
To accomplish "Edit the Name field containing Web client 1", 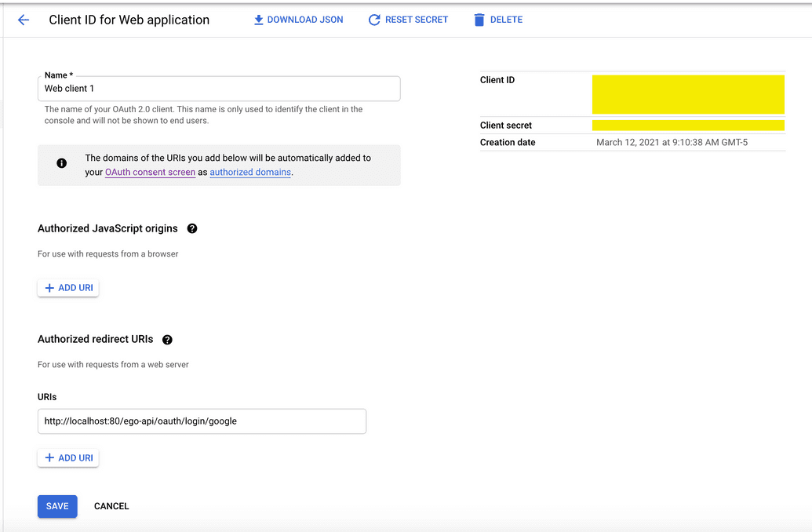I will (x=219, y=89).
